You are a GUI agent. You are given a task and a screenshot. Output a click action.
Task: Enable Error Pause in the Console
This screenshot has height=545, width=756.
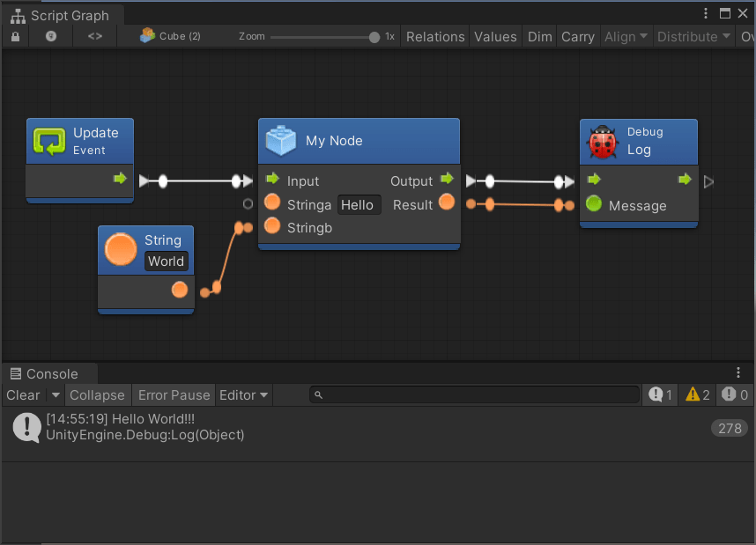tap(173, 394)
